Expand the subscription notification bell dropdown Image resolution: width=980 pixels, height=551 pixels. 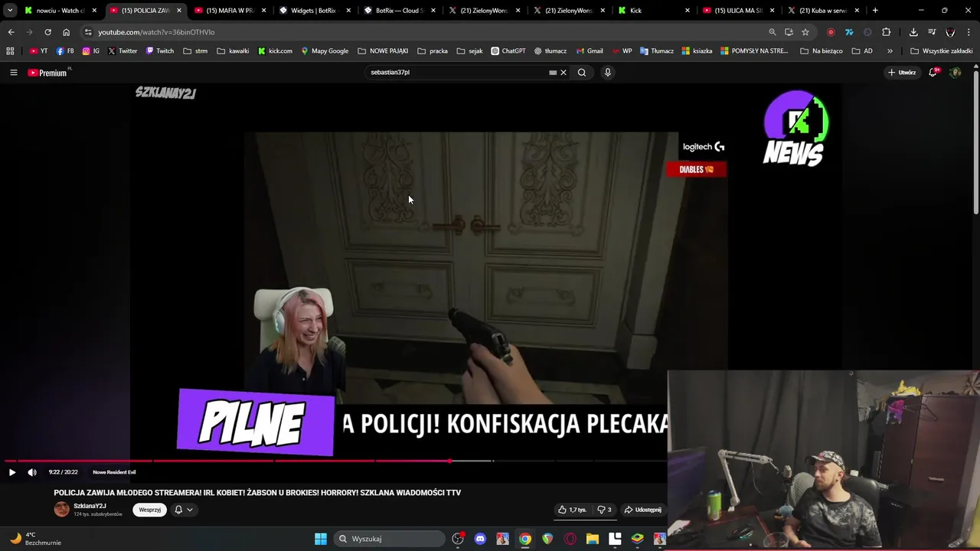coord(184,510)
